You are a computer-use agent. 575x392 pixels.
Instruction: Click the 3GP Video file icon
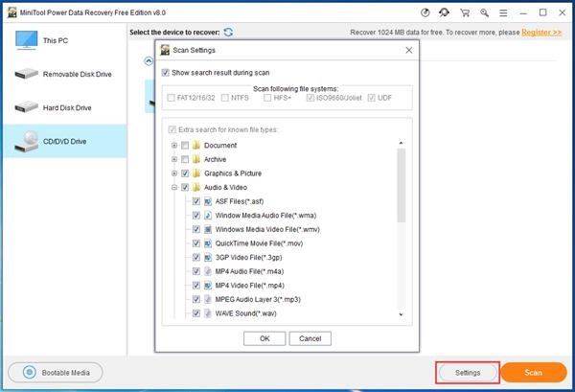208,257
